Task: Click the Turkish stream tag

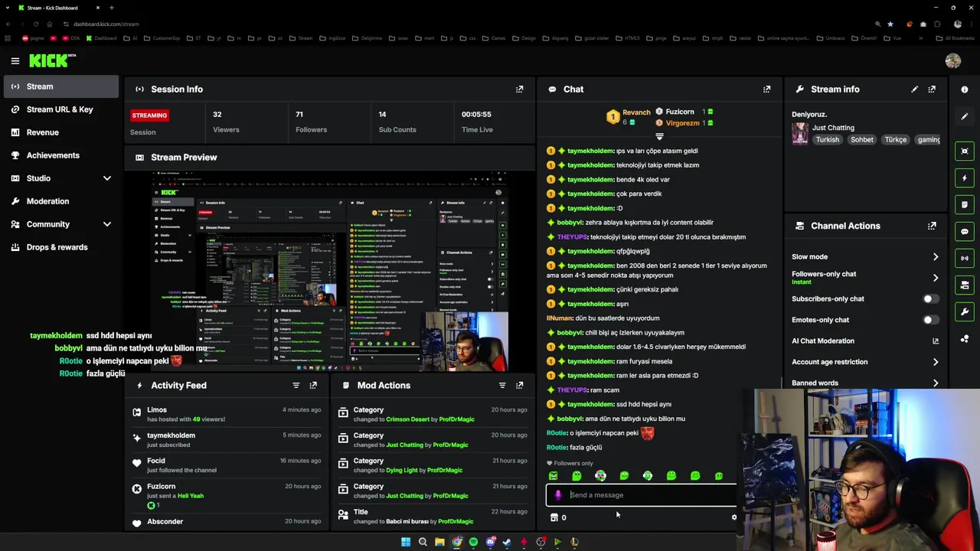Action: 828,140
